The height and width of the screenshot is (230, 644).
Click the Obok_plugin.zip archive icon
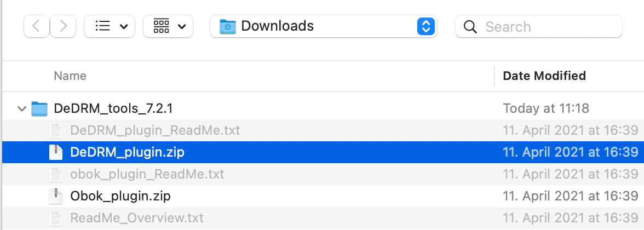[x=56, y=196]
